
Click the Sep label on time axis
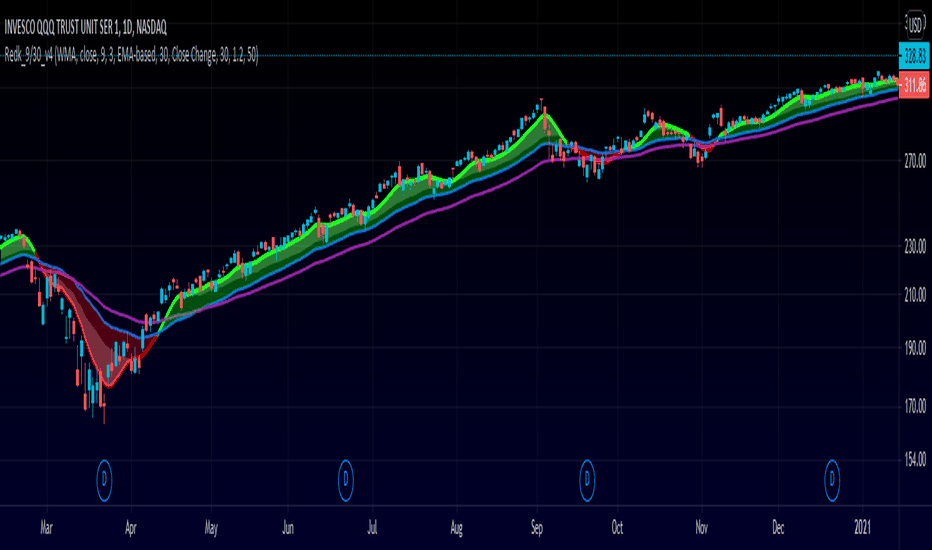[x=537, y=528]
